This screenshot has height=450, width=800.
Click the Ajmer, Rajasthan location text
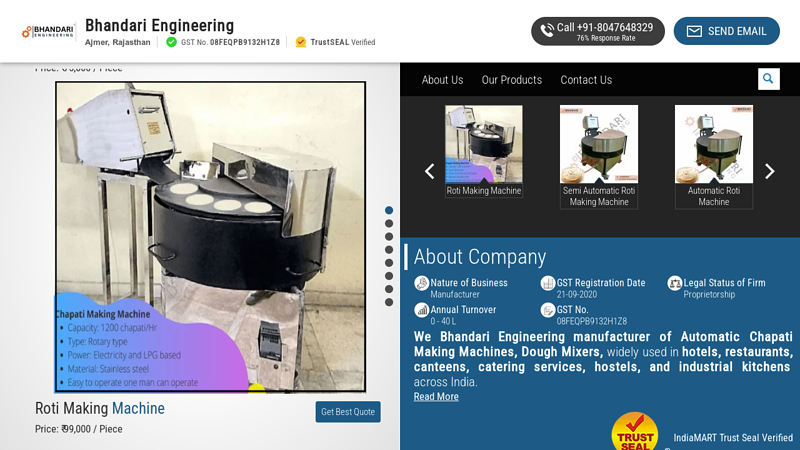point(117,42)
